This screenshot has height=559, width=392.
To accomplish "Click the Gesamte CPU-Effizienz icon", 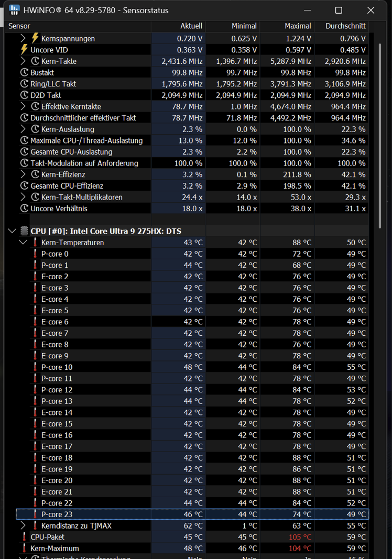I will [x=24, y=186].
